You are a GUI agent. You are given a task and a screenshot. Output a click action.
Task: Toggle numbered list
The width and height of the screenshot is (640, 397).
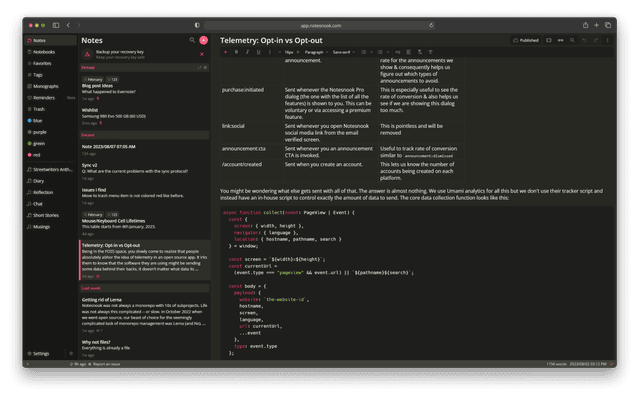364,52
